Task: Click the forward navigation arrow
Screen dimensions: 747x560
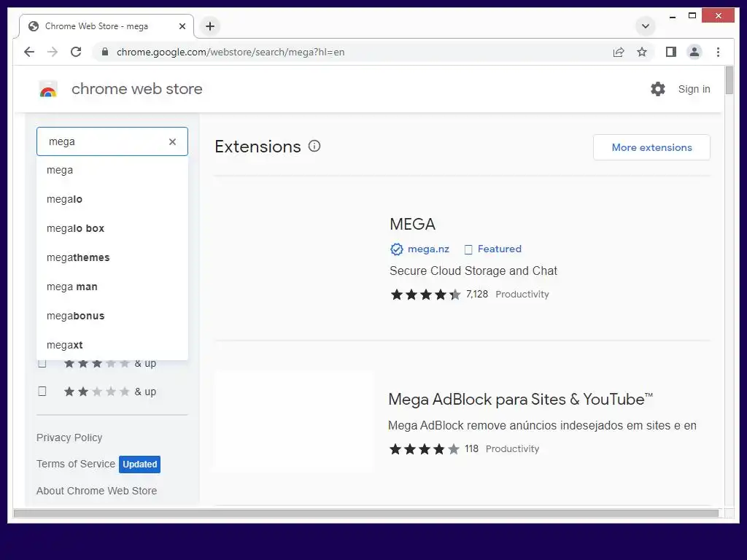Action: 53,52
